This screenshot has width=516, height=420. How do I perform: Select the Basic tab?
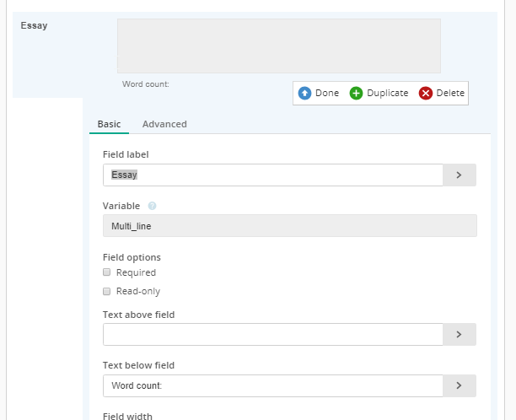109,124
